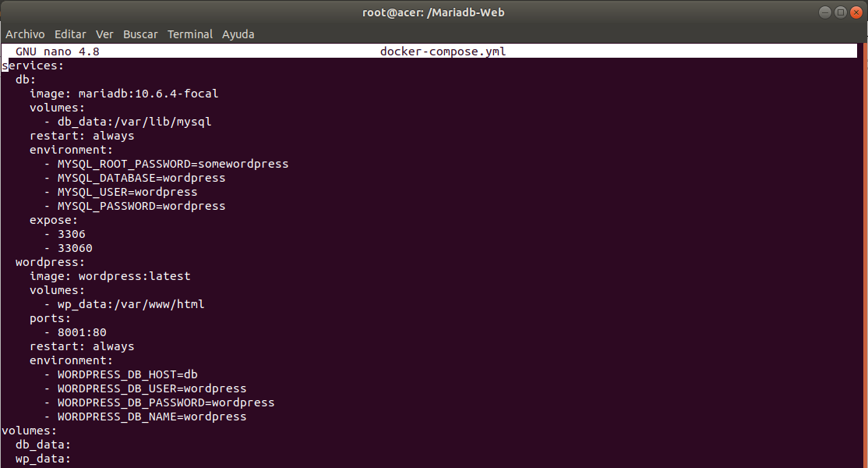Place cursor on 8001:80 ports entry
The height and width of the screenshot is (468, 868).
pyautogui.click(x=82, y=332)
